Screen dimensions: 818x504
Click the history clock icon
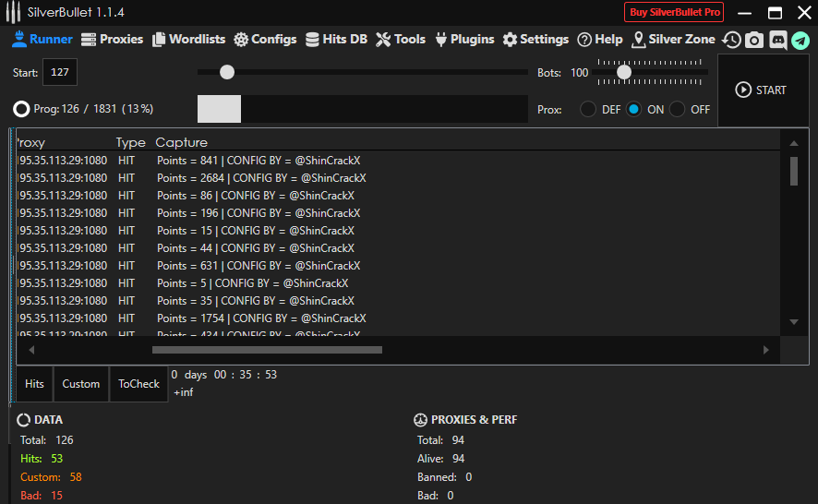click(x=731, y=40)
